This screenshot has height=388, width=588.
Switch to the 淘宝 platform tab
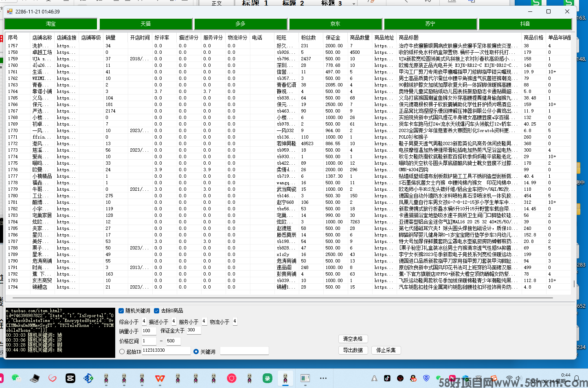[x=51, y=24]
